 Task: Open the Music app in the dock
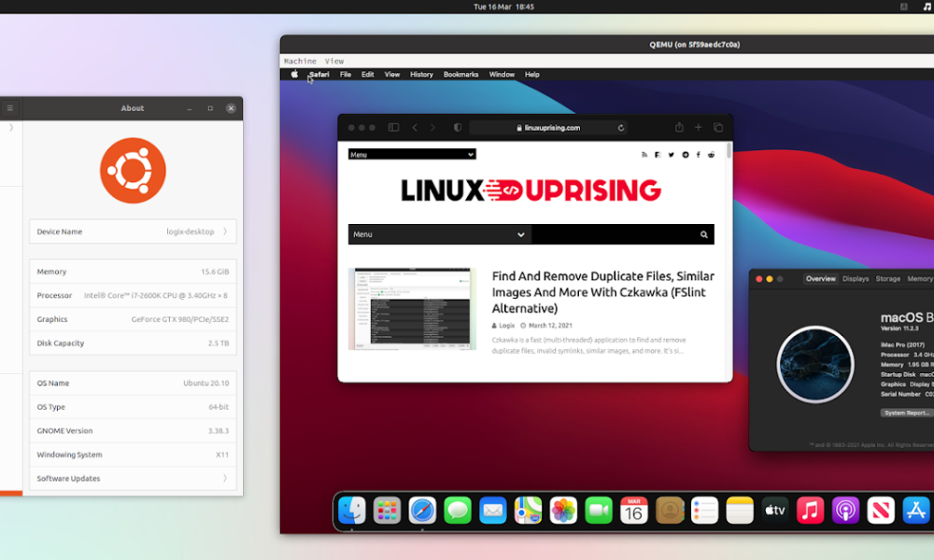tap(810, 510)
